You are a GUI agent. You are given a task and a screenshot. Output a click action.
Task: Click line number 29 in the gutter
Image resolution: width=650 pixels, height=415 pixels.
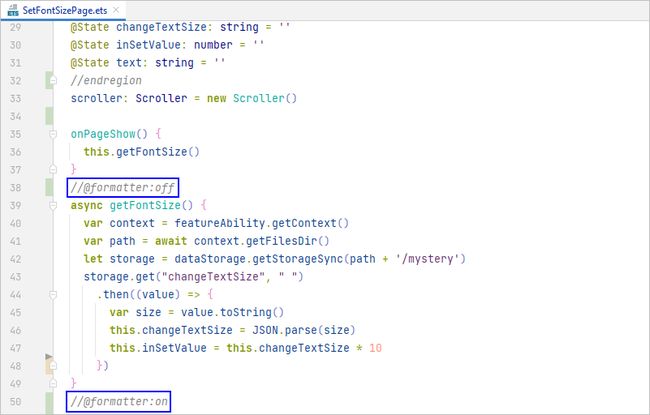click(15, 27)
